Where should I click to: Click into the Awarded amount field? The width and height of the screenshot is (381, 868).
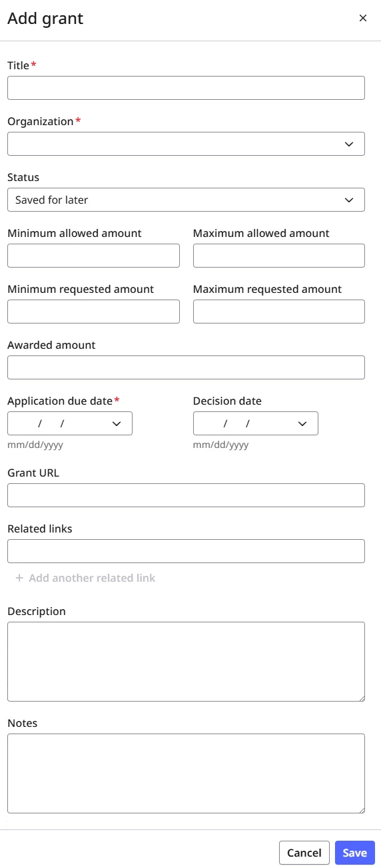point(186,367)
